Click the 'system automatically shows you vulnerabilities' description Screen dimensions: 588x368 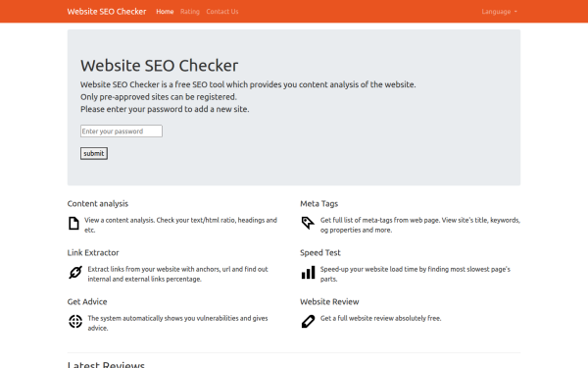coord(177,323)
